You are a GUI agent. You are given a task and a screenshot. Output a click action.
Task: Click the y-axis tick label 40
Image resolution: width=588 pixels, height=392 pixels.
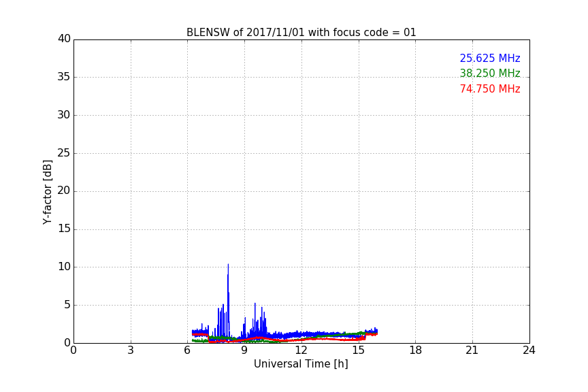(64, 39)
